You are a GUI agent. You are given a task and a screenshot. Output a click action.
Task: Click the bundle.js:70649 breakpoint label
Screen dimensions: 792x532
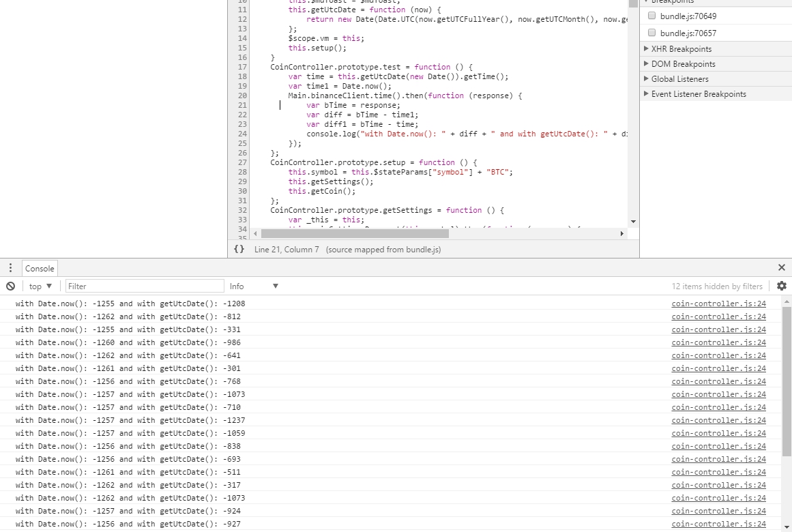tap(688, 16)
